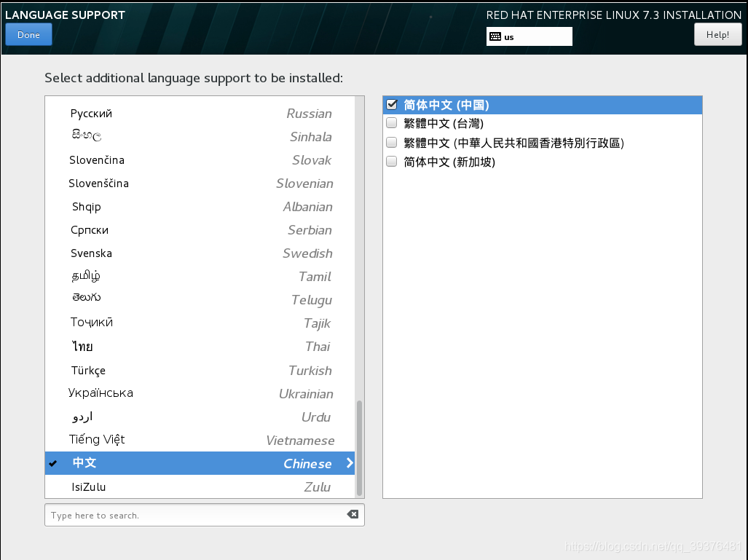This screenshot has height=560, width=748.
Task: Select Slovenčina Slovak row
Action: (x=200, y=160)
